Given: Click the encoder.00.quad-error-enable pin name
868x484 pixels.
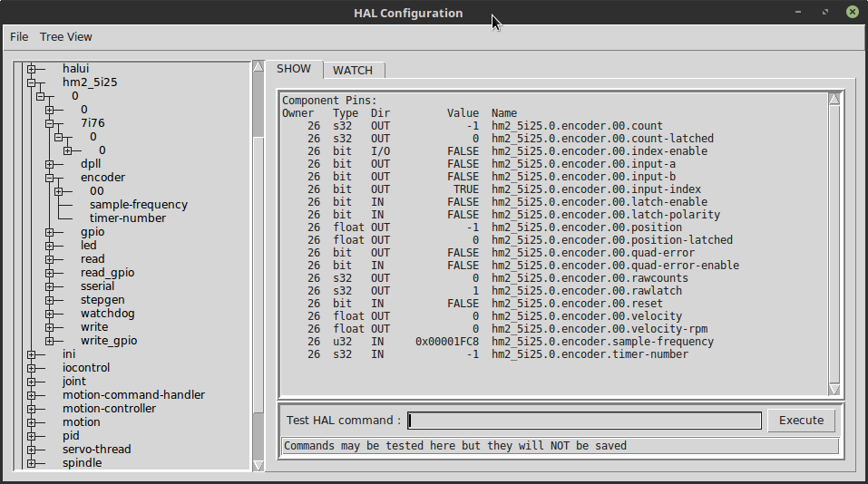Looking at the screenshot, I should coord(616,266).
